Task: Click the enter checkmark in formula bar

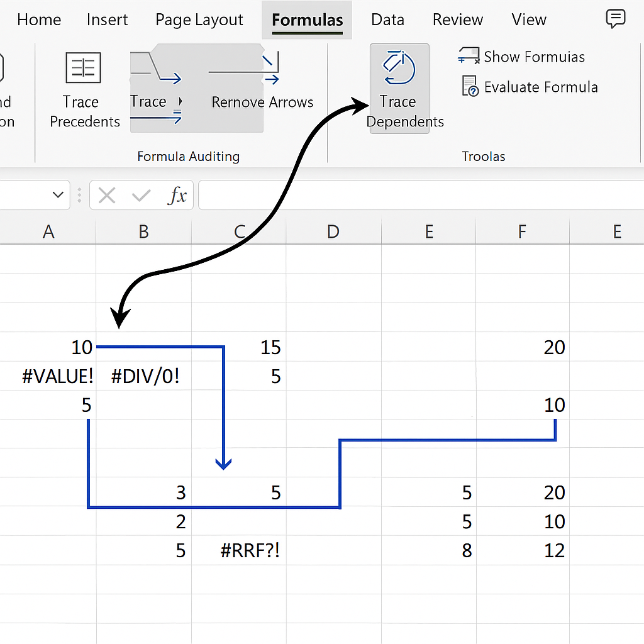Action: (x=142, y=196)
